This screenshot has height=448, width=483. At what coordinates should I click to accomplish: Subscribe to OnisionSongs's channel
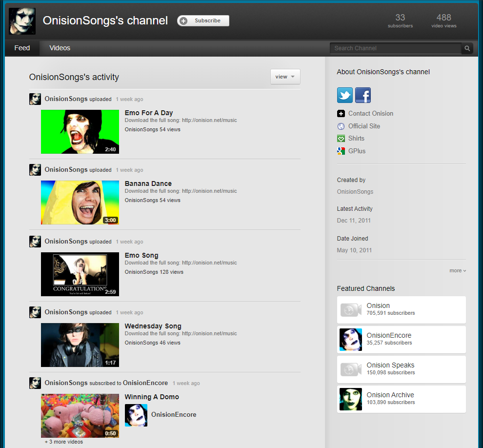203,20
